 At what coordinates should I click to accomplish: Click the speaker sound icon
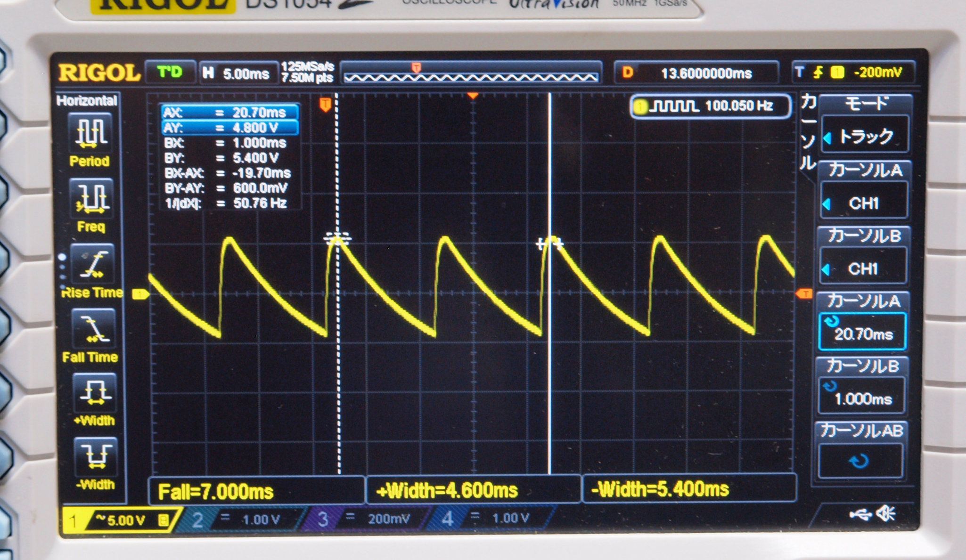(886, 513)
